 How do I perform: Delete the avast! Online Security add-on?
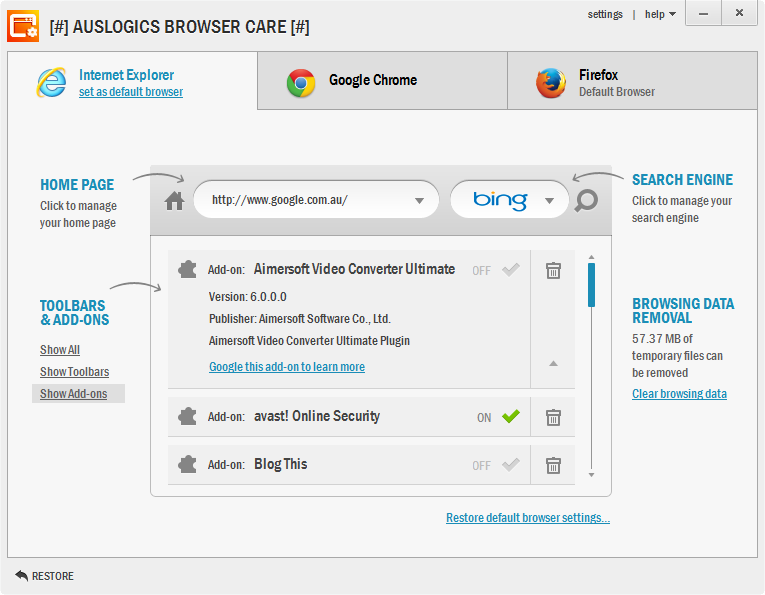[x=553, y=417]
